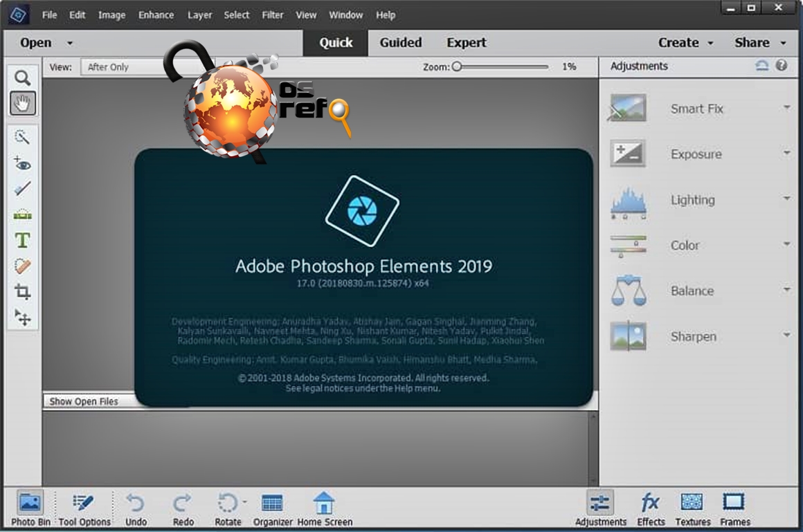Open the Photo Bin
The width and height of the screenshot is (803, 532).
pyautogui.click(x=30, y=508)
